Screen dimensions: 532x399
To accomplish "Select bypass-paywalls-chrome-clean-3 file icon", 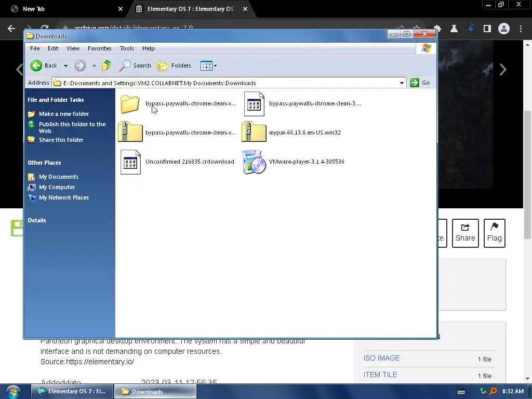I will click(254, 104).
